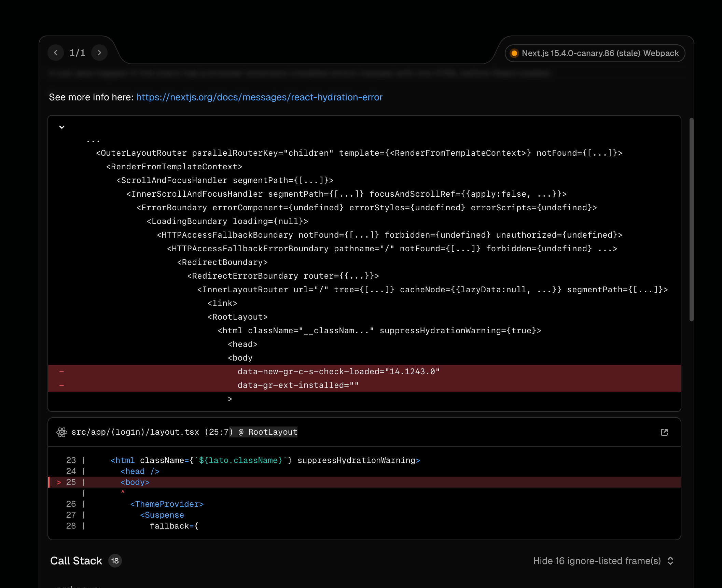Select the InnerScrollAndFocusHandler line
The image size is (722, 588).
[346, 194]
